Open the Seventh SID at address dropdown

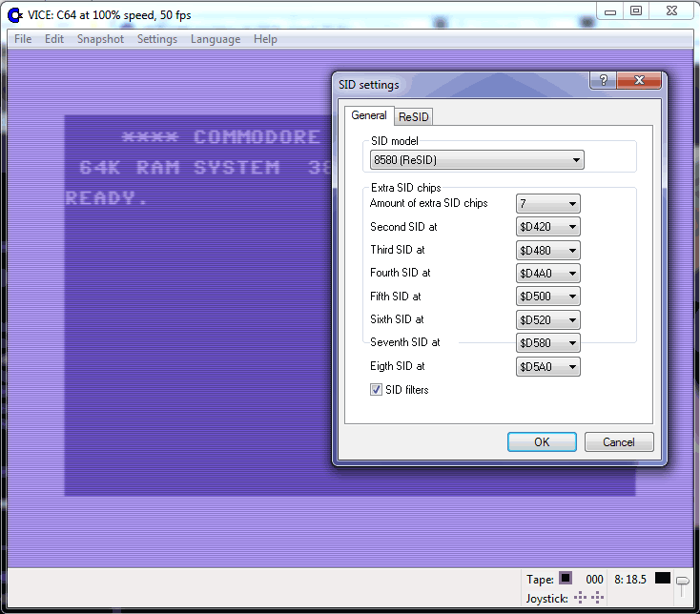(x=547, y=343)
